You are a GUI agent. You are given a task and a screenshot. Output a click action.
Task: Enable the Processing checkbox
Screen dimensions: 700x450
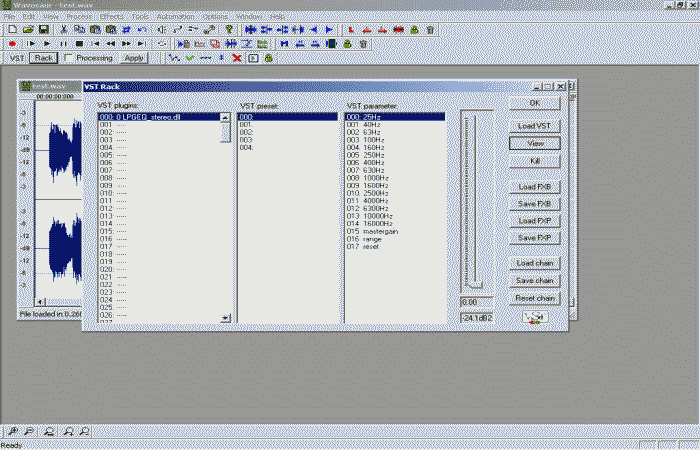point(68,58)
